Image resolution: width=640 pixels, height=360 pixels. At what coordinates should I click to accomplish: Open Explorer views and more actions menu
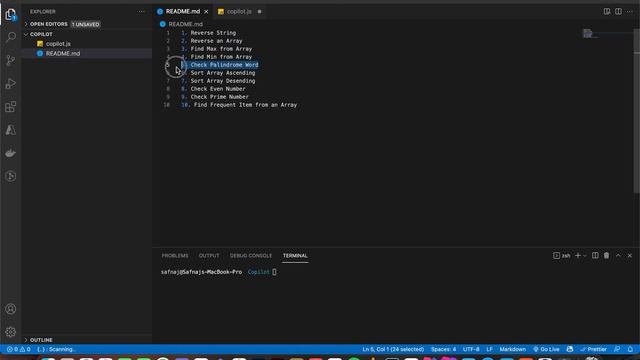(141, 11)
